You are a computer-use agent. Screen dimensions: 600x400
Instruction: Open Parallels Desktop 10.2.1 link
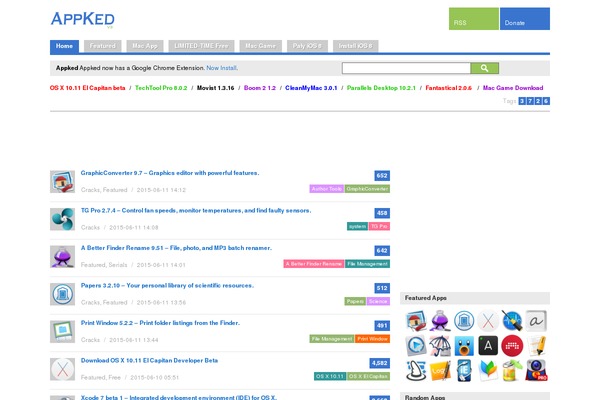click(x=381, y=88)
